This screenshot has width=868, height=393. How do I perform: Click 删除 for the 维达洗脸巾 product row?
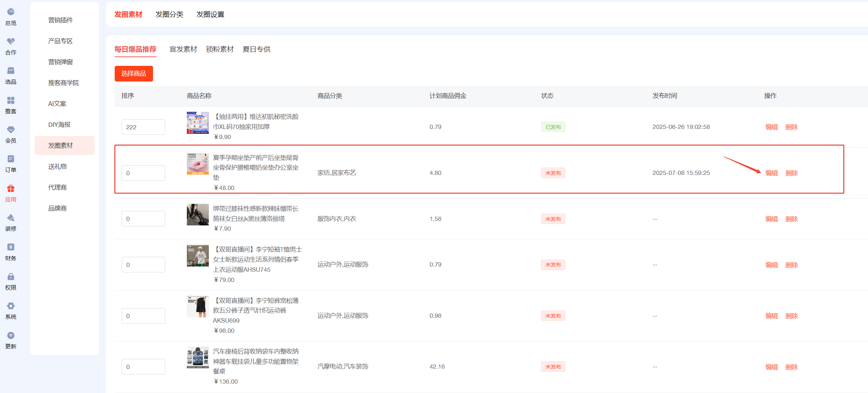[791, 127]
